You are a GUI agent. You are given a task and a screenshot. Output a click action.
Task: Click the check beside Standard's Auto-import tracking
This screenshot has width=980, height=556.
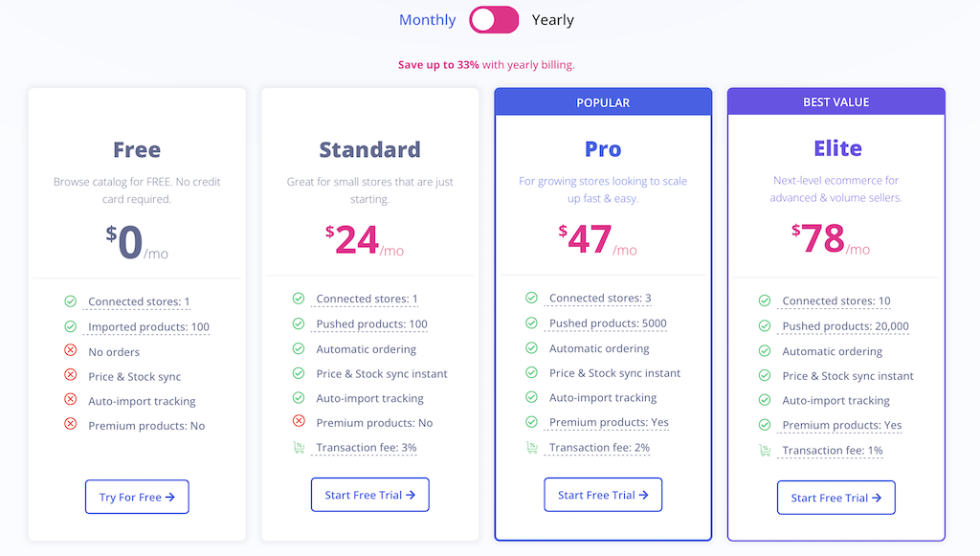coord(300,398)
